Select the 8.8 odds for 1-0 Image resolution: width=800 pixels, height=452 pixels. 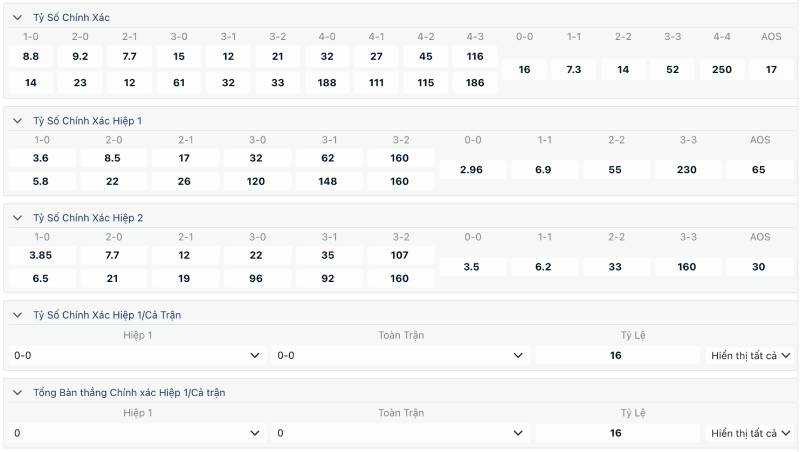pyautogui.click(x=31, y=57)
